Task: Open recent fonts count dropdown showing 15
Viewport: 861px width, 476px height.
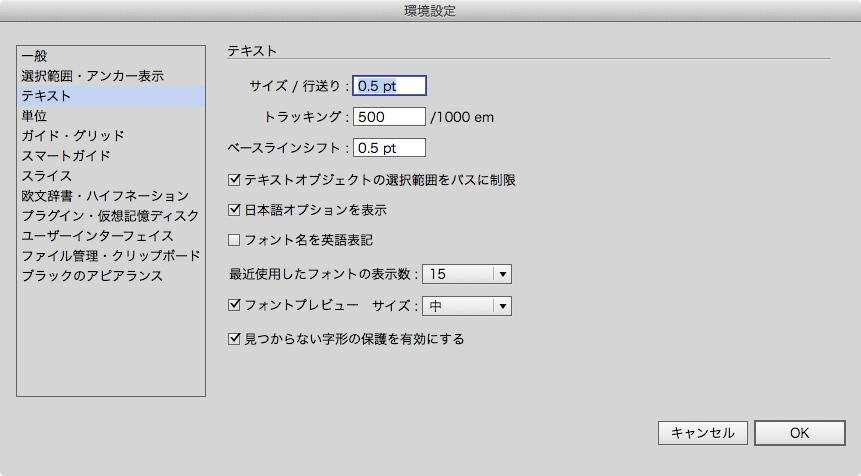Action: pyautogui.click(x=467, y=273)
